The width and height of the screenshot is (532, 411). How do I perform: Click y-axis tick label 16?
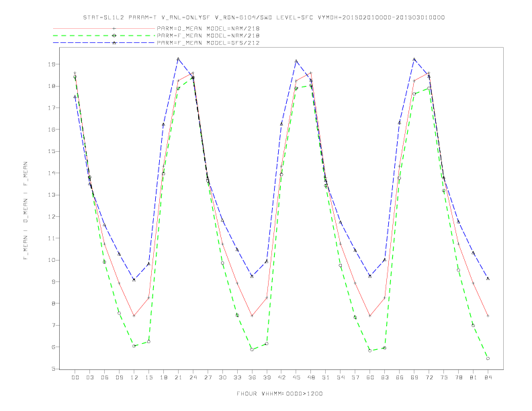coord(52,130)
